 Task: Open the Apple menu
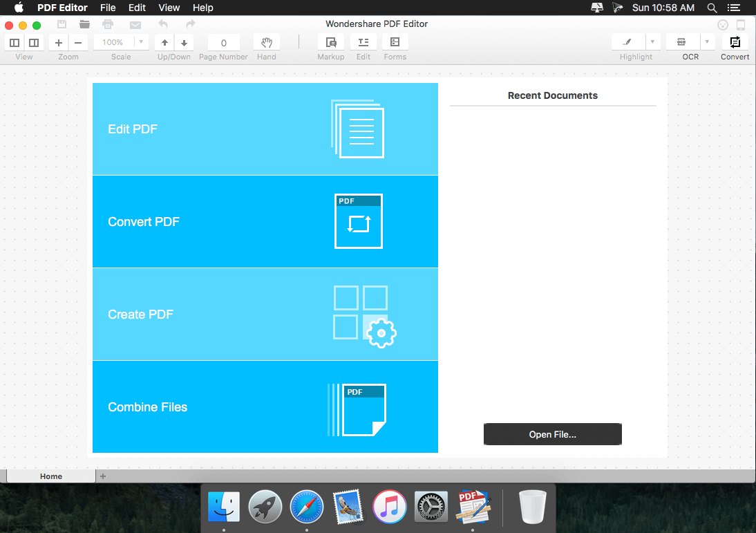click(x=19, y=8)
